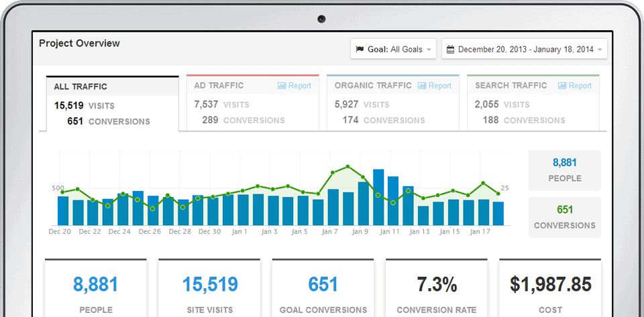The image size is (644, 317).
Task: Click the $1,987.85 Cost card
Action: click(x=550, y=288)
